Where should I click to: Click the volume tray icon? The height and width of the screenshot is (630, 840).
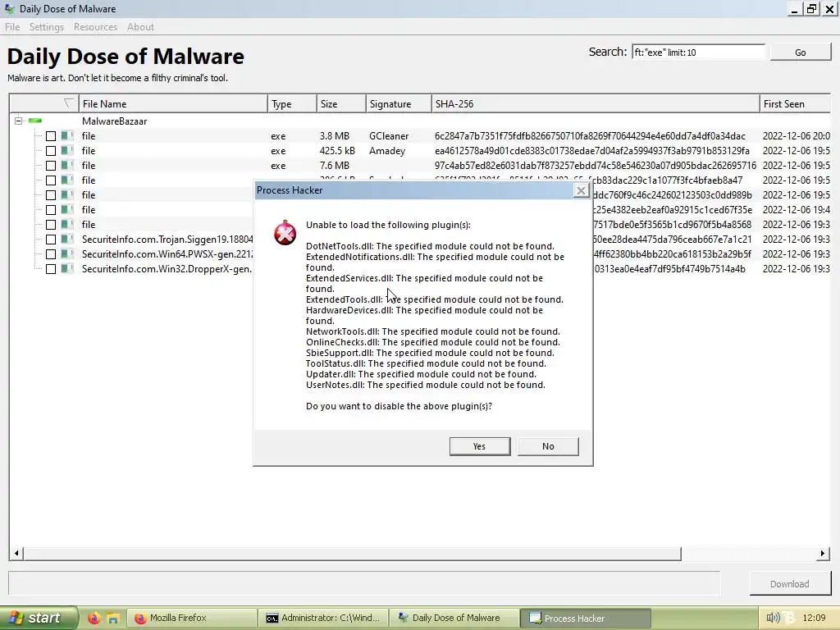click(772, 619)
